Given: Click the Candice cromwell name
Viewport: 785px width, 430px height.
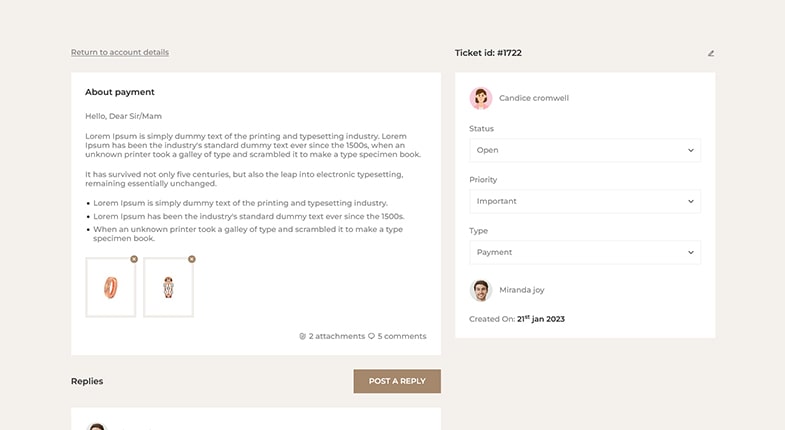Looking at the screenshot, I should pyautogui.click(x=534, y=98).
